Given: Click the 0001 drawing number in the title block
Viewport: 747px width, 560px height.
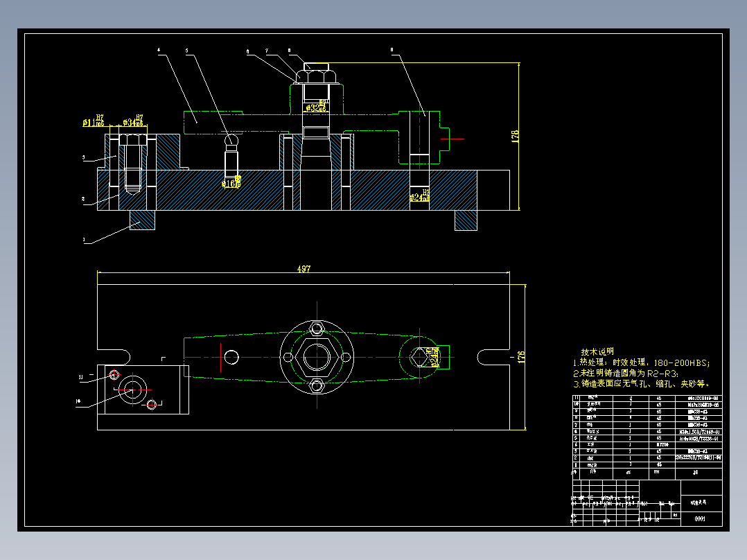Looking at the screenshot, I should pyautogui.click(x=700, y=519).
